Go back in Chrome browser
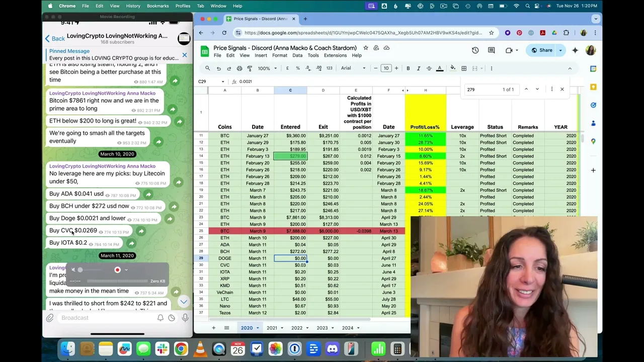The height and width of the screenshot is (362, 644). 201,33
